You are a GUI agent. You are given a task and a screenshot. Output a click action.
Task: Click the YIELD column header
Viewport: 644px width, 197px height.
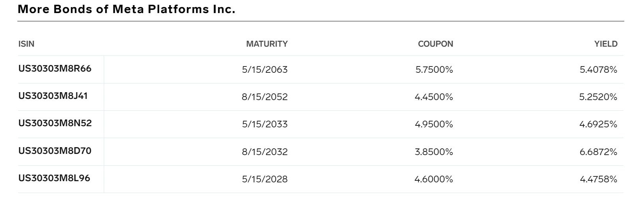coord(606,44)
